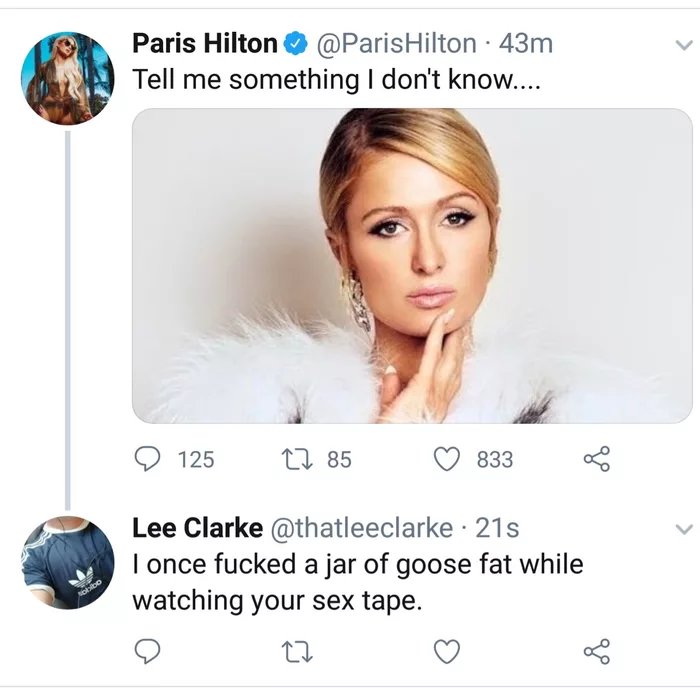700x697 pixels.
Task: Click the 43m timestamp
Action: [x=526, y=44]
